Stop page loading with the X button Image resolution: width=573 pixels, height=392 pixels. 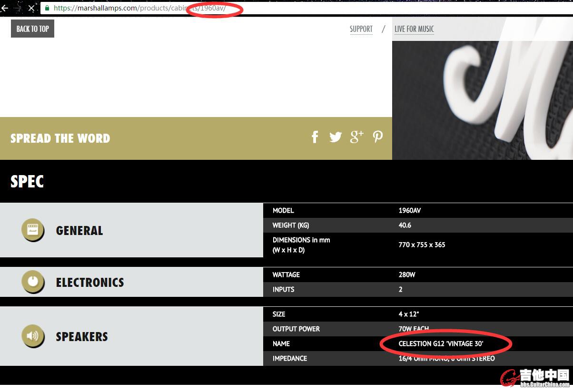click(31, 8)
